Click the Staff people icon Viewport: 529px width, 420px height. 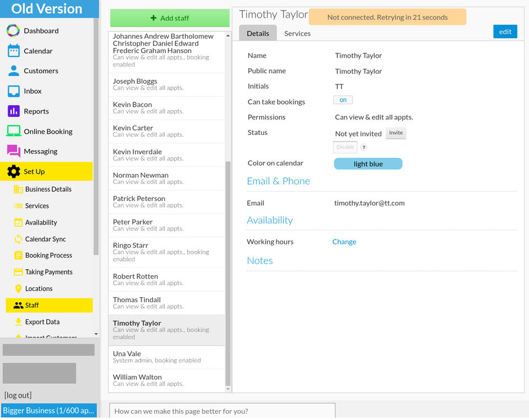coord(18,306)
